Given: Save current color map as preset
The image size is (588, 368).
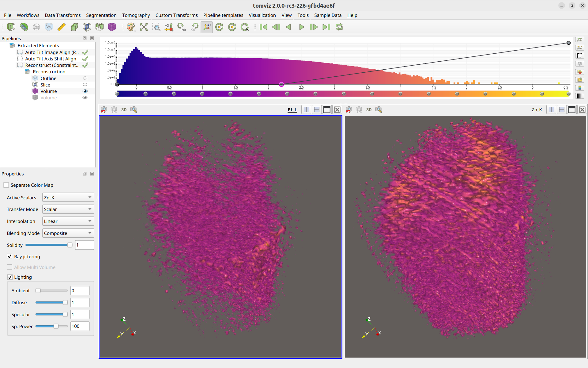Looking at the screenshot, I should pos(580,80).
